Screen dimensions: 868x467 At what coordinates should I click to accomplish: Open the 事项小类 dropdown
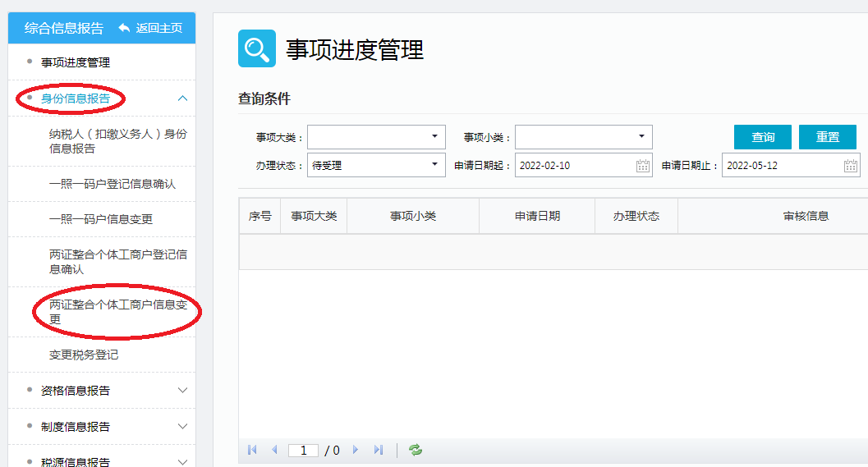point(584,137)
